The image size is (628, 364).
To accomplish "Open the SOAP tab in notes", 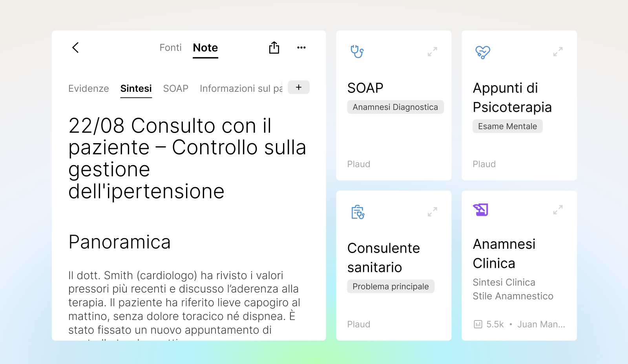I will coord(175,89).
